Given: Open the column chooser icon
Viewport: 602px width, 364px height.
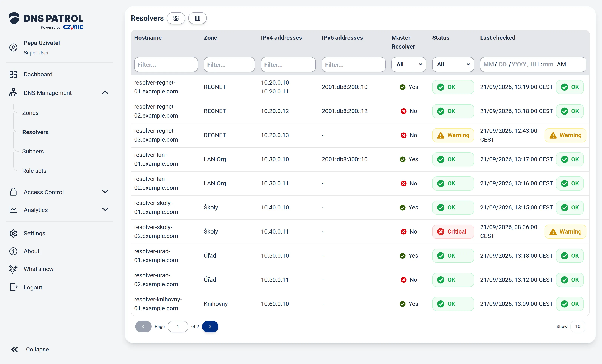Looking at the screenshot, I should 197,18.
